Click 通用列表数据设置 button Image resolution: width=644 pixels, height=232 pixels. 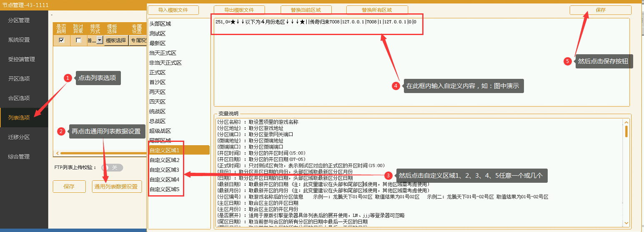coord(117,187)
